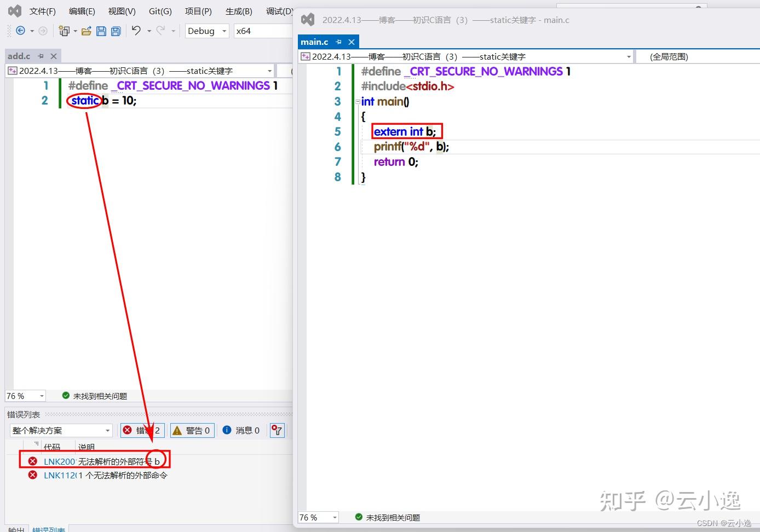Open the global scope dropdown in main.c
760x532 pixels.
(698, 57)
